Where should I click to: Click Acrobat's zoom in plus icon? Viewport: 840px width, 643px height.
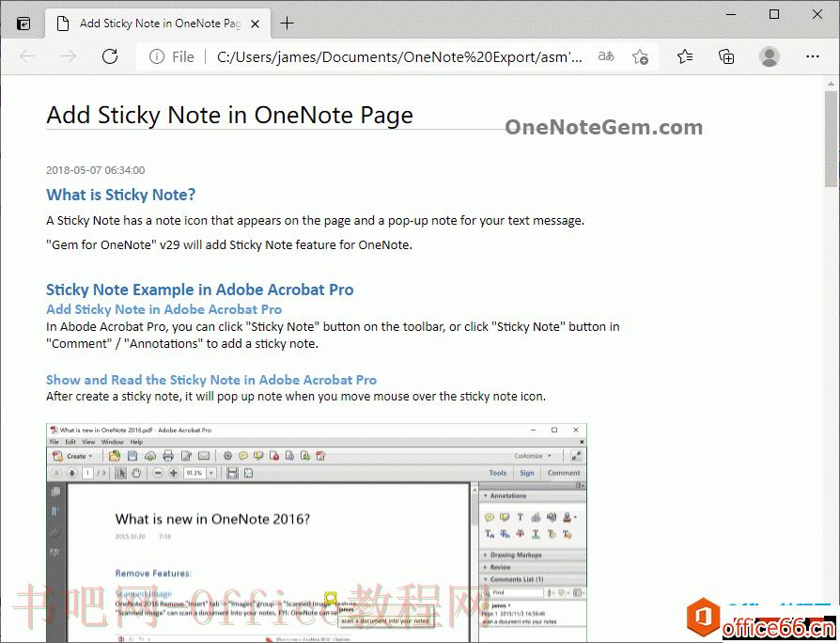[x=174, y=473]
